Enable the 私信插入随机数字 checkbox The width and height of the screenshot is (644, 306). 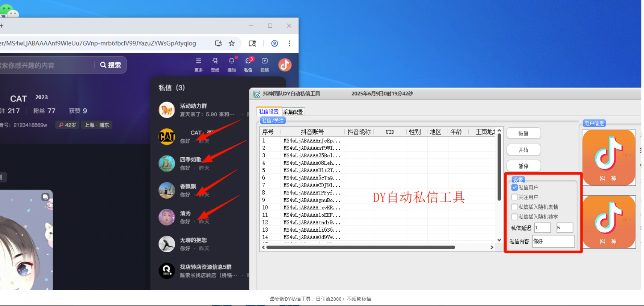514,217
